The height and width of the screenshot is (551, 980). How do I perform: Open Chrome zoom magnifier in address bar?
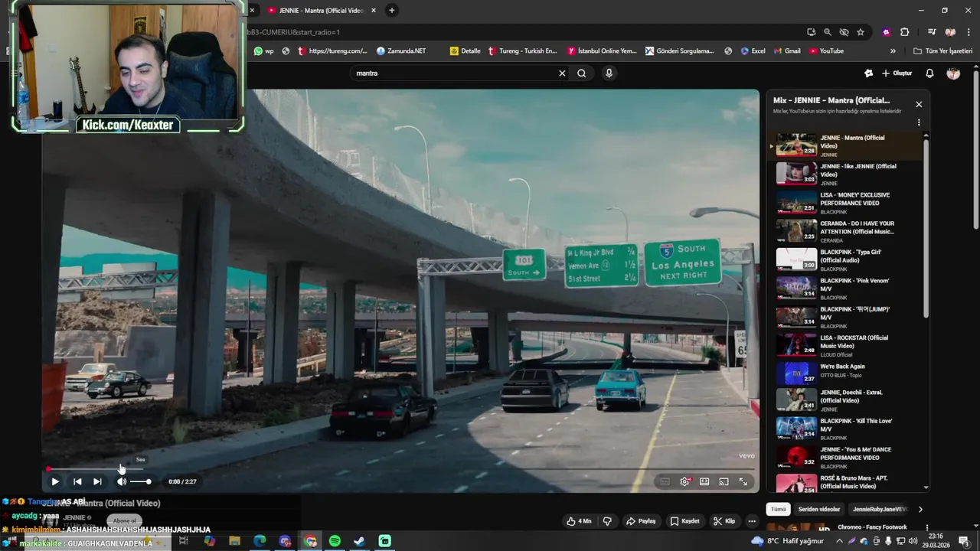coord(828,32)
